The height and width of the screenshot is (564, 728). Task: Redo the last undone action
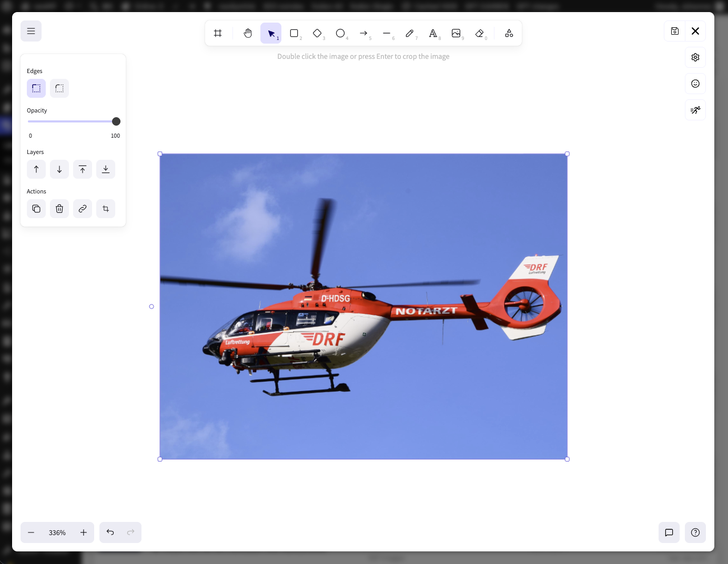131,532
